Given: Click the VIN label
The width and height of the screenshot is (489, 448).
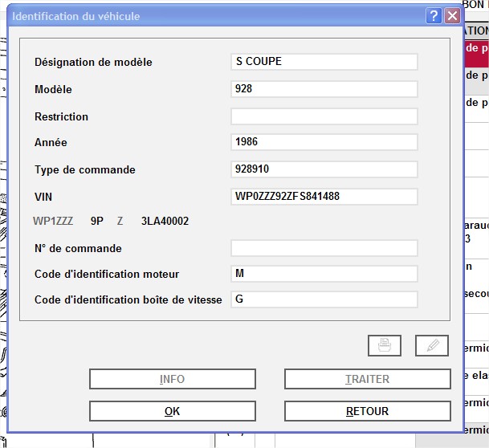Looking at the screenshot, I should (43, 197).
